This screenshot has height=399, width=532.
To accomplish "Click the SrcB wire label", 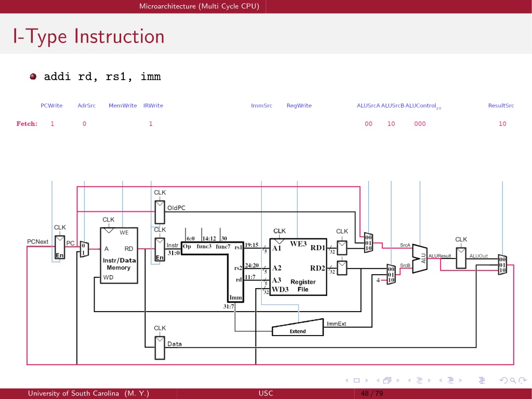I will pos(405,265).
